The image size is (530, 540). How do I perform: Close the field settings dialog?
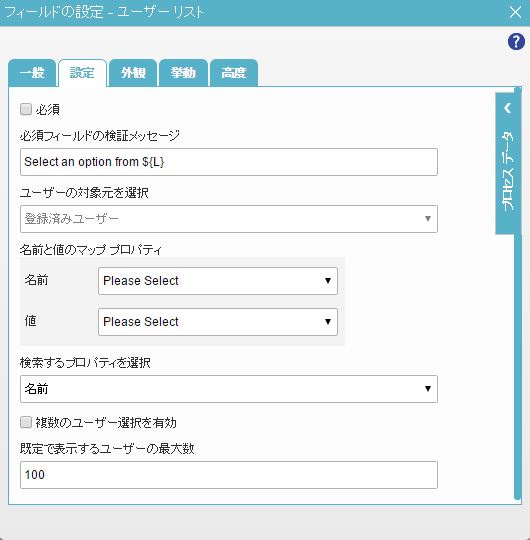pos(515,13)
